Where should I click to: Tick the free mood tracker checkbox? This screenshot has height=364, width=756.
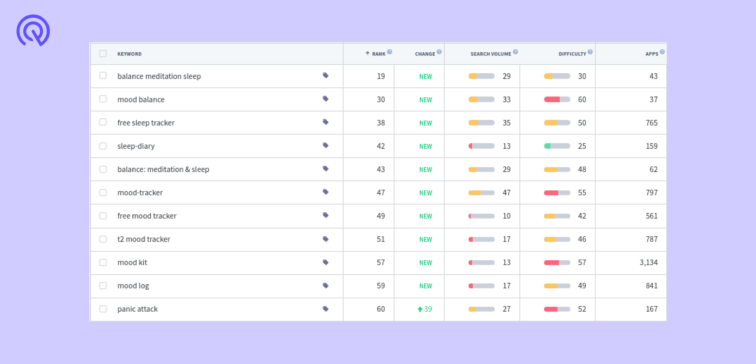(103, 216)
